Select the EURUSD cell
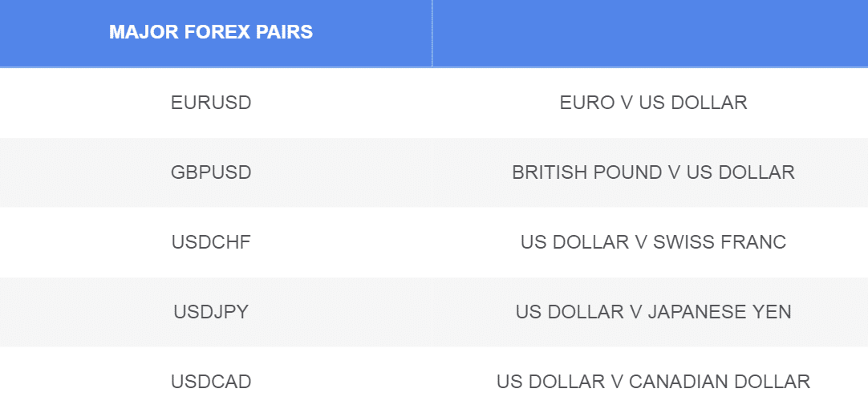868x409 pixels. (211, 103)
